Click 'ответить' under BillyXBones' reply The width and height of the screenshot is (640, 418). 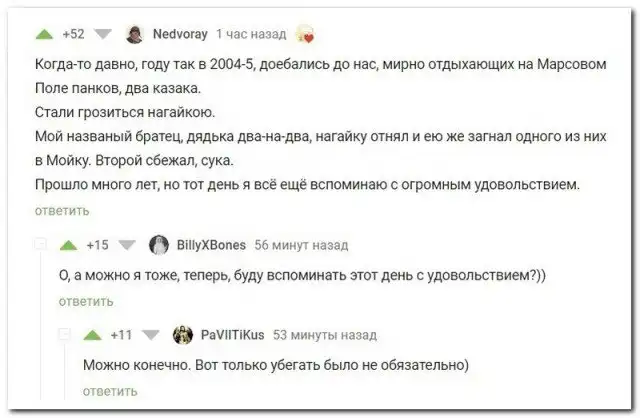pos(86,301)
